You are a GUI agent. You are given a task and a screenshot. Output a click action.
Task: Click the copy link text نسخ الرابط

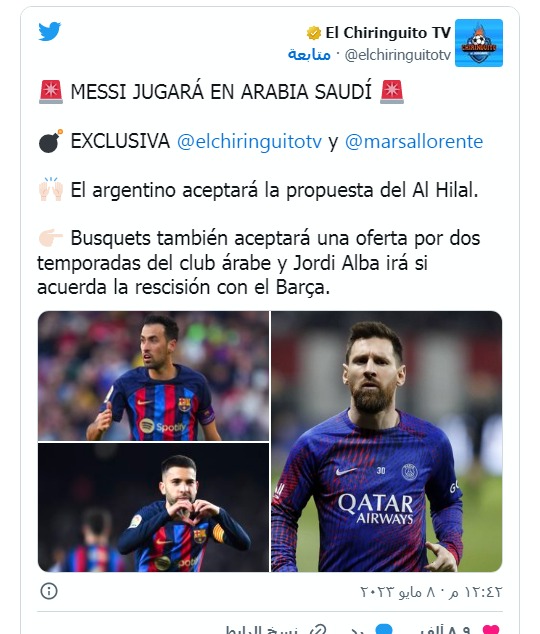click(262, 630)
